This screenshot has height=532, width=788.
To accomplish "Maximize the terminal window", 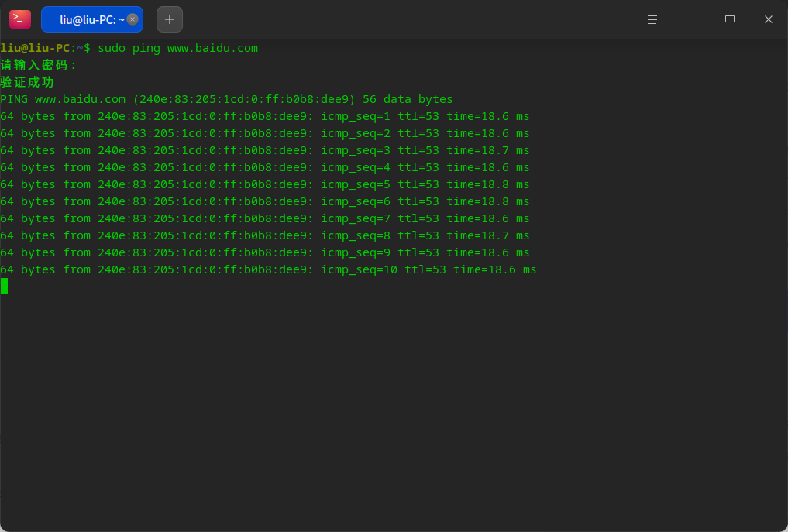I will [x=730, y=19].
